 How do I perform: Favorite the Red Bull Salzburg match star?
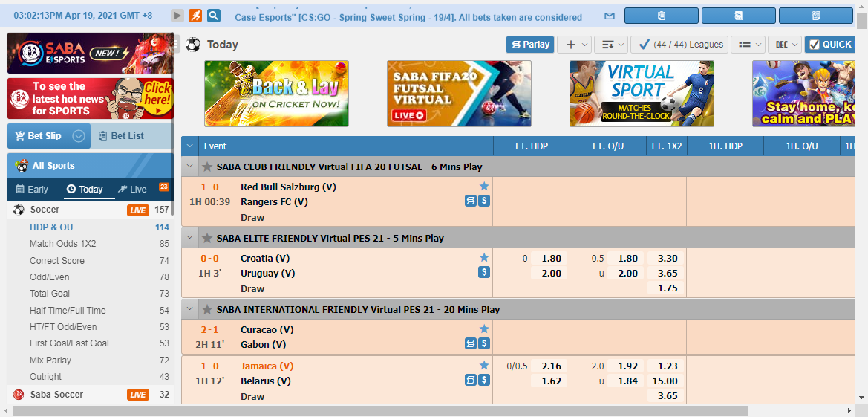pos(484,187)
